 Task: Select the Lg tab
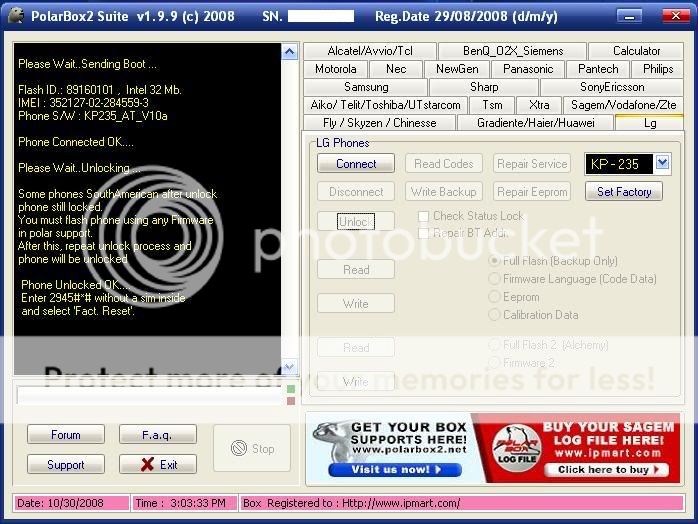(x=649, y=123)
